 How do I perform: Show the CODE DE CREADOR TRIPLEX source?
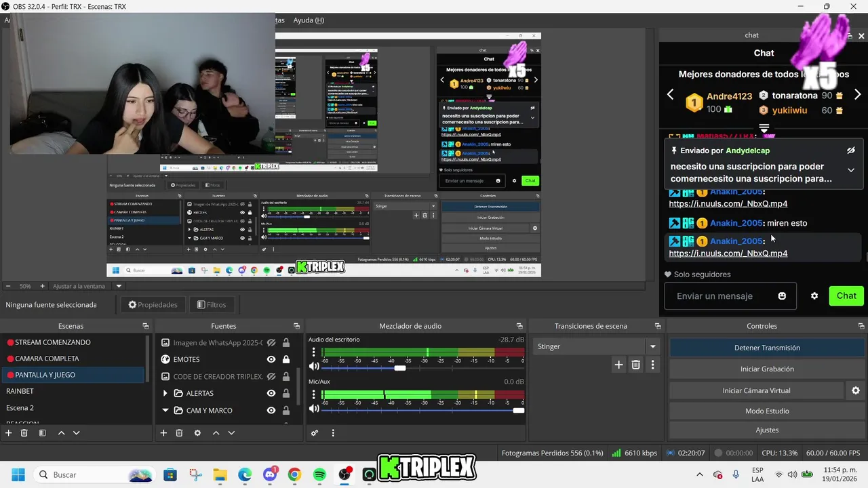pyautogui.click(x=271, y=377)
